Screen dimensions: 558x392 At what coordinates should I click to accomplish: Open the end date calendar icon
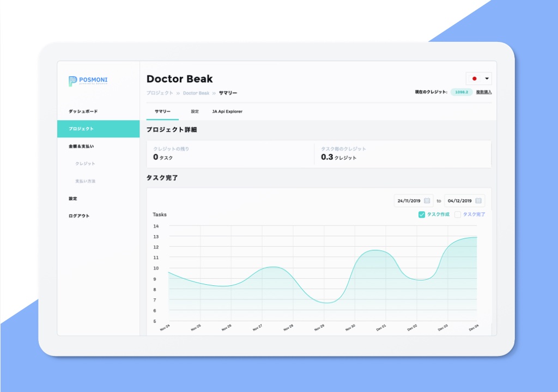[478, 201]
